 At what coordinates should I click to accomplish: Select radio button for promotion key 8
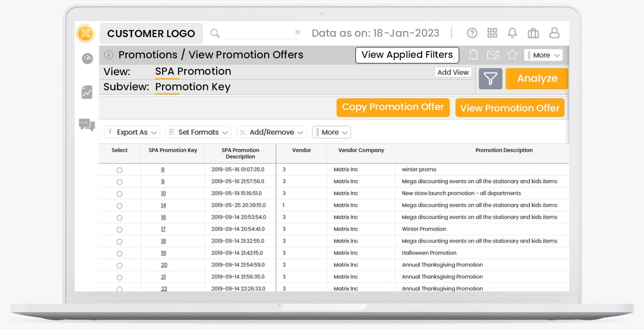click(x=119, y=170)
